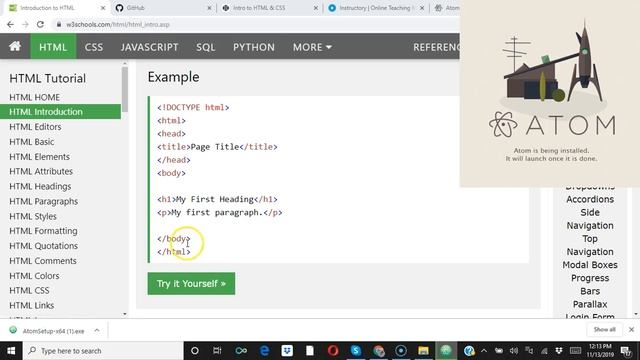Open the Parallax link
640x360 pixels.
click(590, 304)
